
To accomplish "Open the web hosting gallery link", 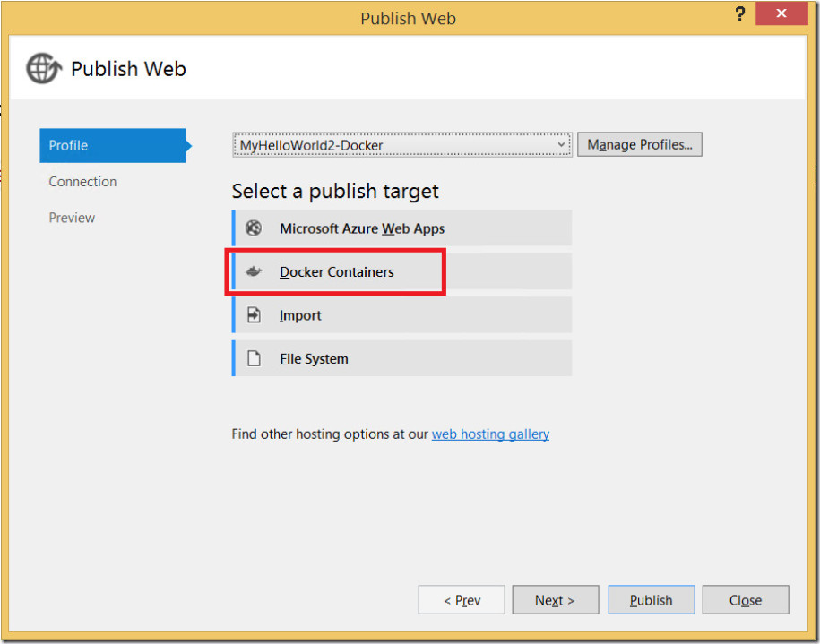I will pos(490,434).
